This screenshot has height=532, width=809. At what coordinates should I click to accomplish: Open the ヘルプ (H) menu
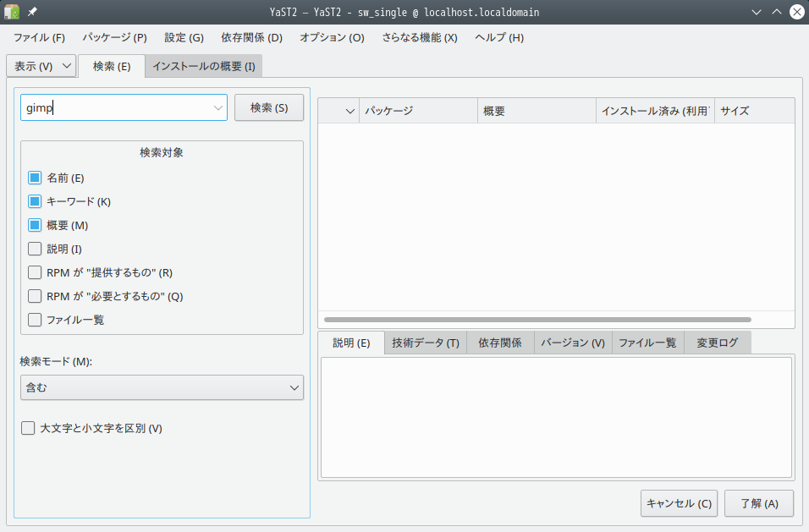[x=499, y=37]
